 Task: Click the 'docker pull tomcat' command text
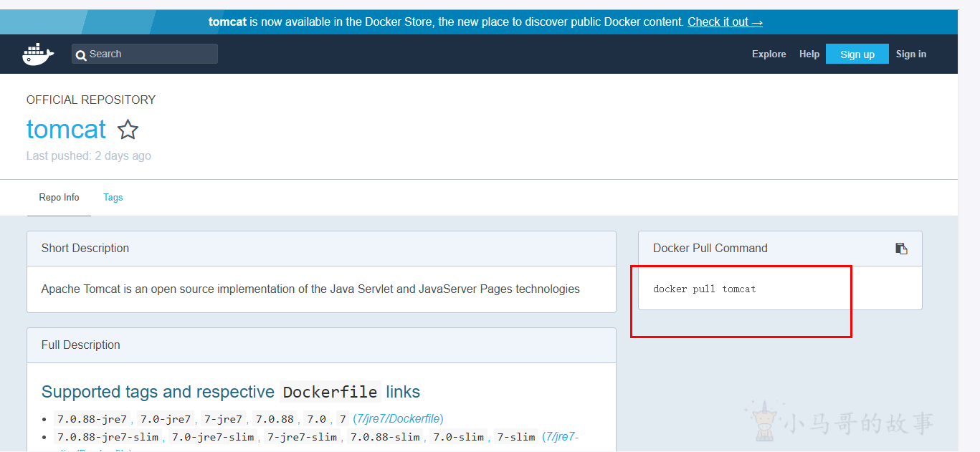pos(705,289)
